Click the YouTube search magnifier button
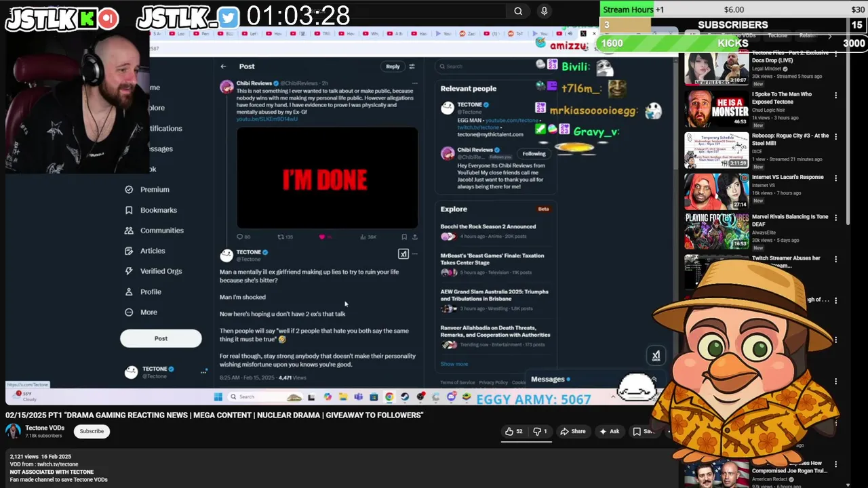This screenshot has width=868, height=488. coord(518,11)
